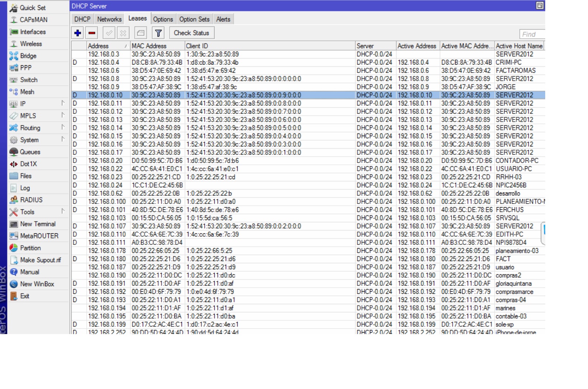
Task: Switch to the DHCP tab
Action: point(82,19)
